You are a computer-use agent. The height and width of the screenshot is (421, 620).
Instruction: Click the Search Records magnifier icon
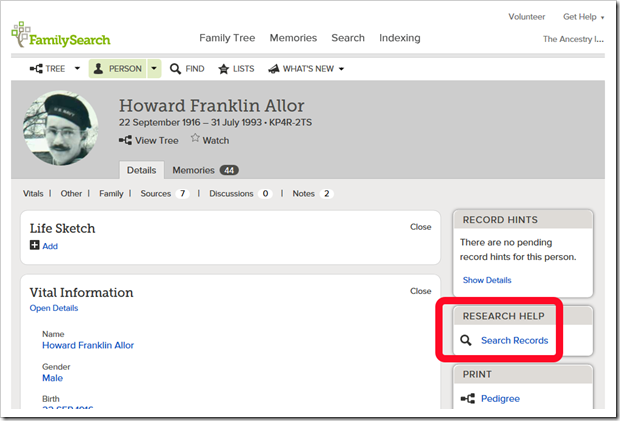[466, 340]
